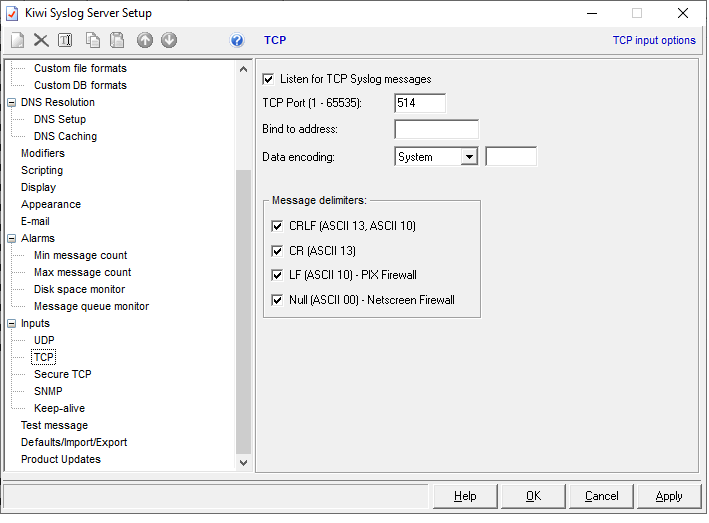Open the E-mail settings

tap(35, 221)
